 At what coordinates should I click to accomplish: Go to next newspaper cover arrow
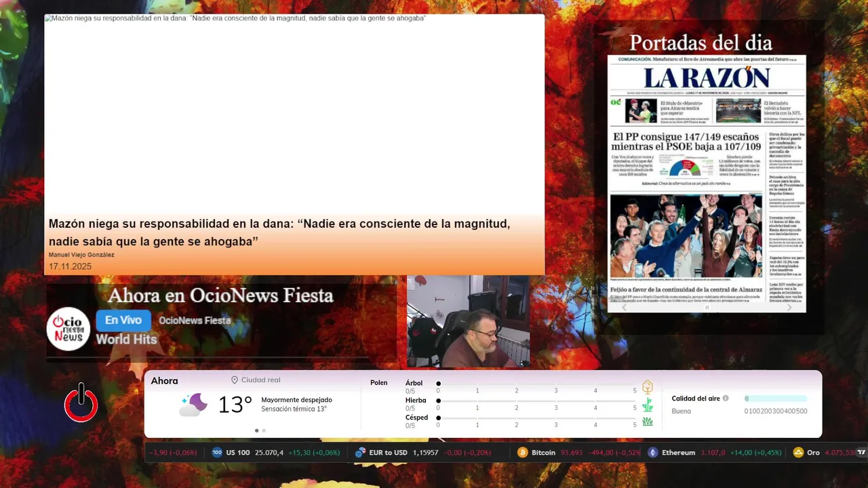click(x=789, y=307)
